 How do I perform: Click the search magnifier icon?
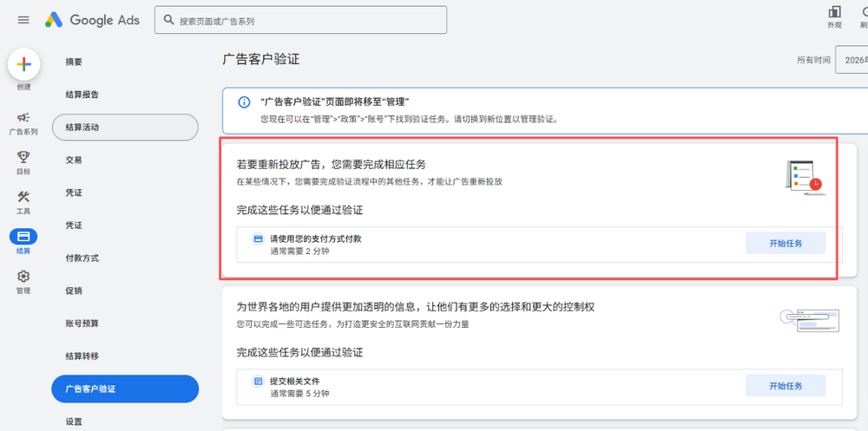click(x=169, y=21)
